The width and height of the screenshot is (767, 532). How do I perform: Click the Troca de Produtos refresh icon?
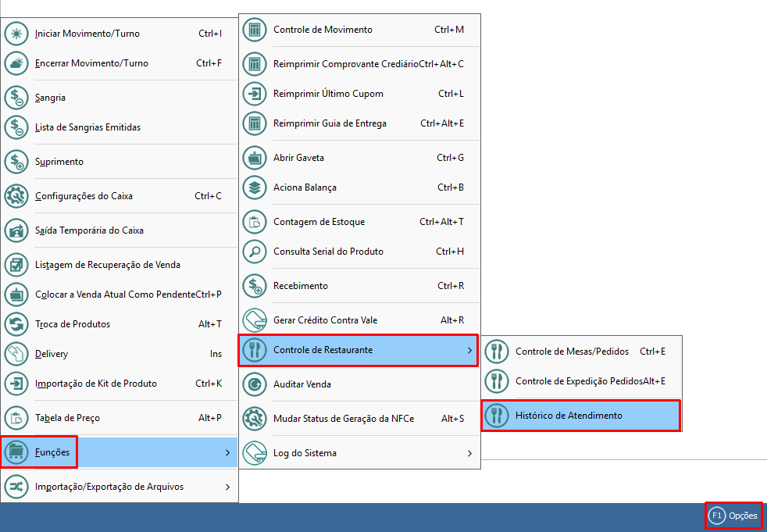point(16,325)
